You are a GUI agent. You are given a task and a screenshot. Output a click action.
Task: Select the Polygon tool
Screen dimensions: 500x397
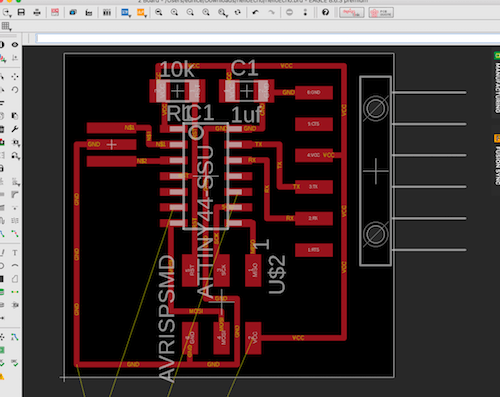point(15,279)
